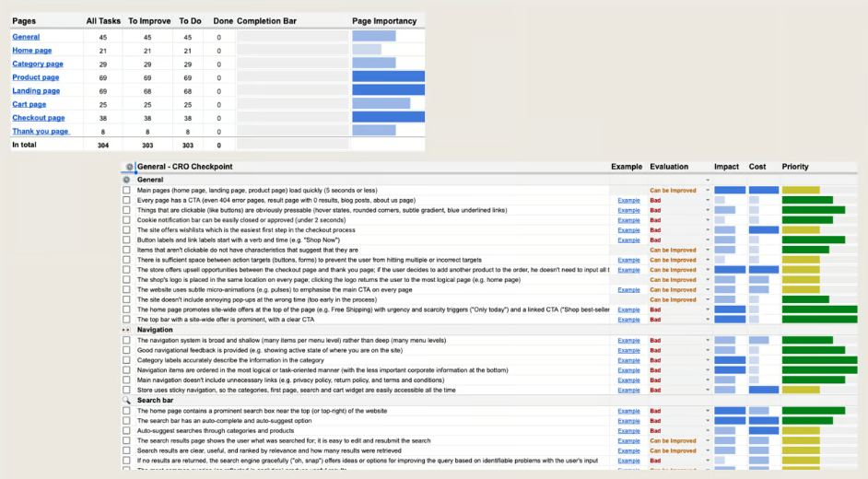Open the Evaluation dropdown in the General header row
Screen dimensions: 868x479
[x=708, y=180]
